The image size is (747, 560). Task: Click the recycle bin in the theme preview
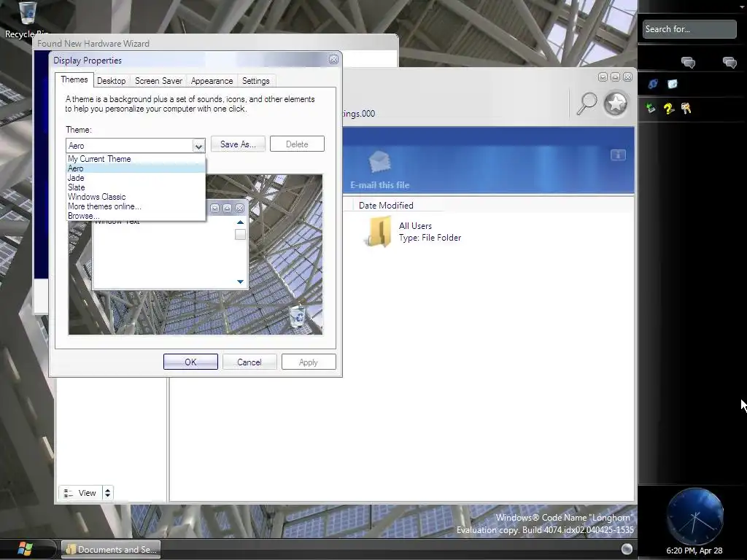coord(298,316)
